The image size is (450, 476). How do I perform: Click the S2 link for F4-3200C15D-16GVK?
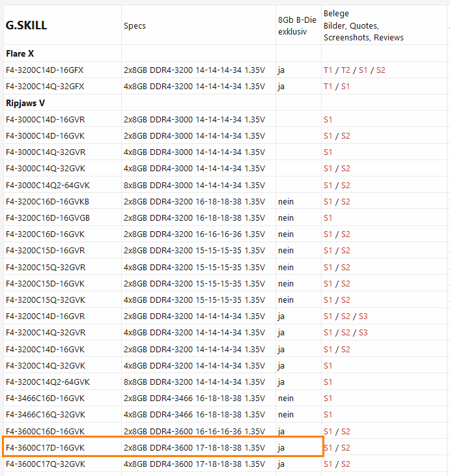tap(346, 283)
